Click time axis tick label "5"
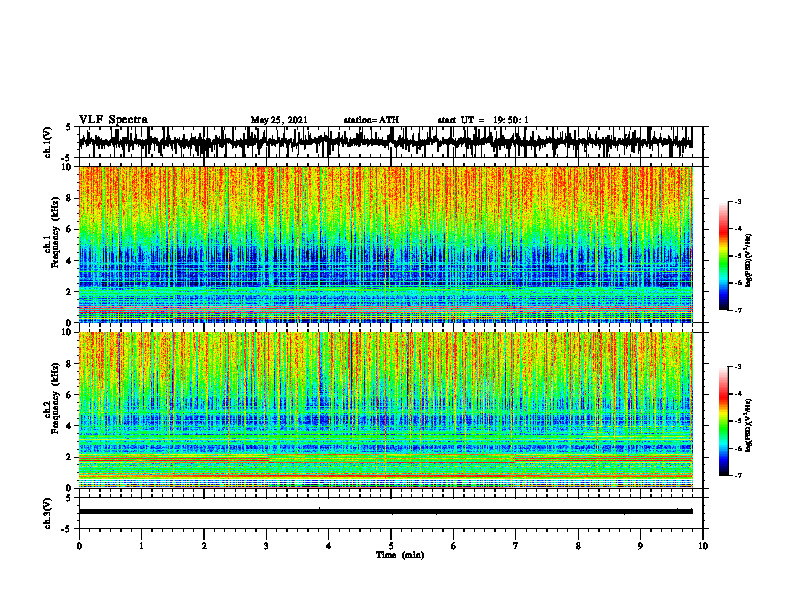The height and width of the screenshot is (612, 792). coord(391,546)
